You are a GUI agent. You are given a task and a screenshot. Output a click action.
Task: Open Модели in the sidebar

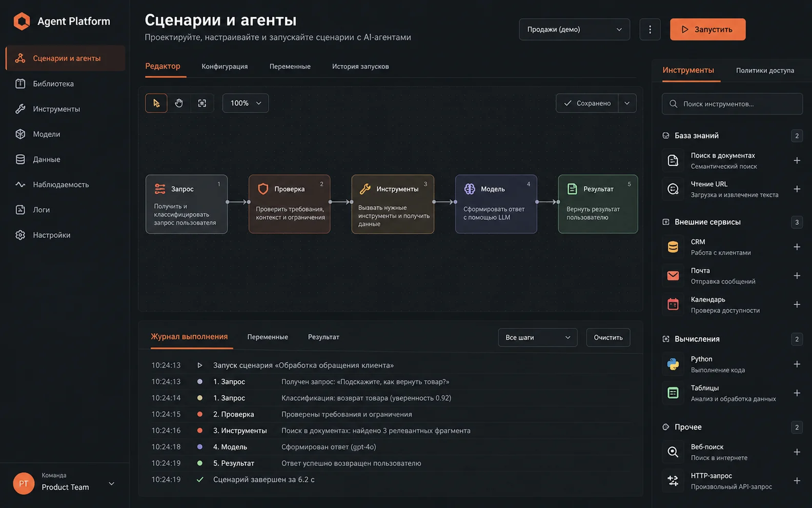(x=65, y=134)
